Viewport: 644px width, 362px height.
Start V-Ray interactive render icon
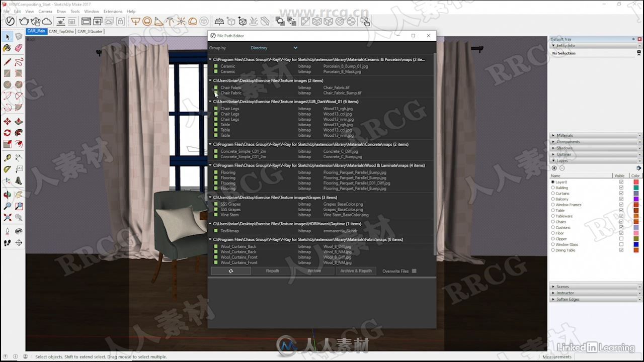(x=35, y=21)
